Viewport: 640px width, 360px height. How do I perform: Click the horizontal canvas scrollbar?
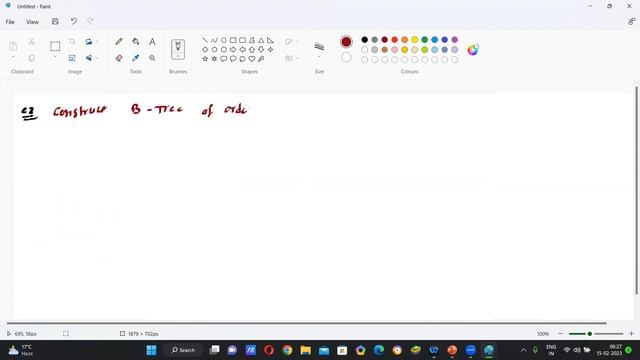[307, 323]
